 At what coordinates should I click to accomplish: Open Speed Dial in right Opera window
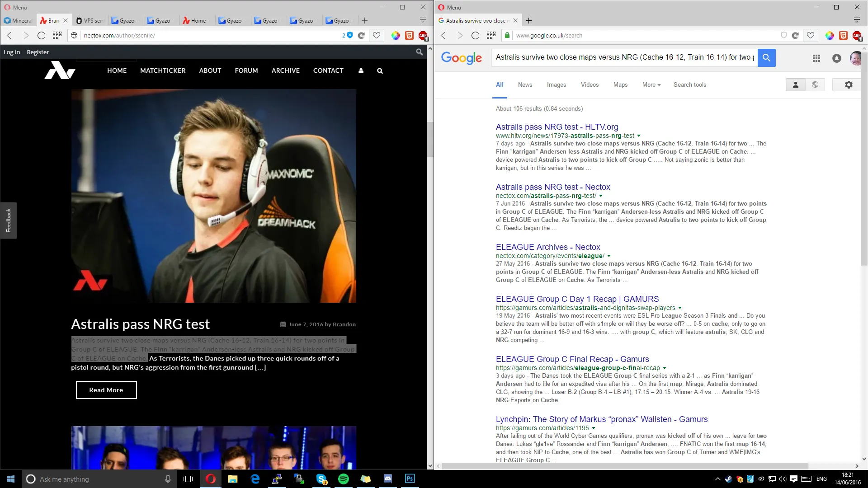point(491,35)
